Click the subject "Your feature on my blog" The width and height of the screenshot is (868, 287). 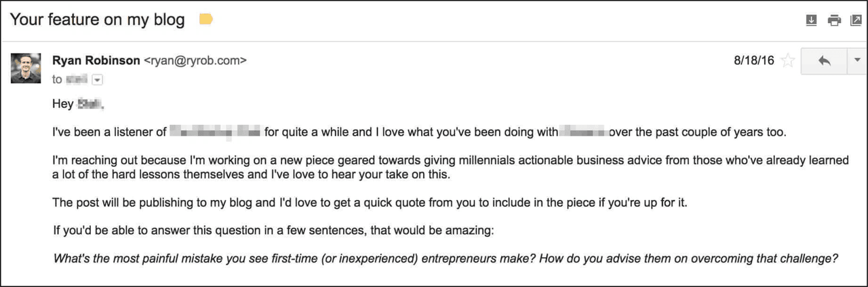[98, 20]
